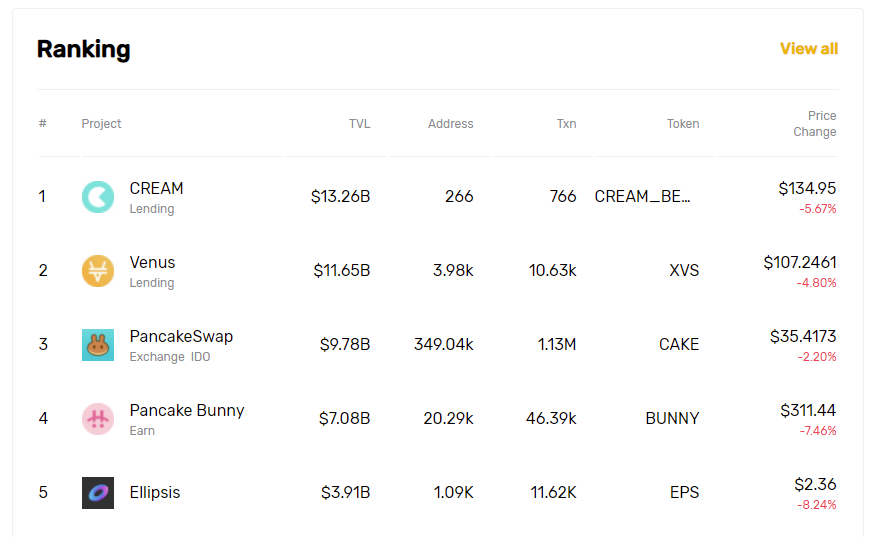Open the Pancake Bunny project name

187,410
